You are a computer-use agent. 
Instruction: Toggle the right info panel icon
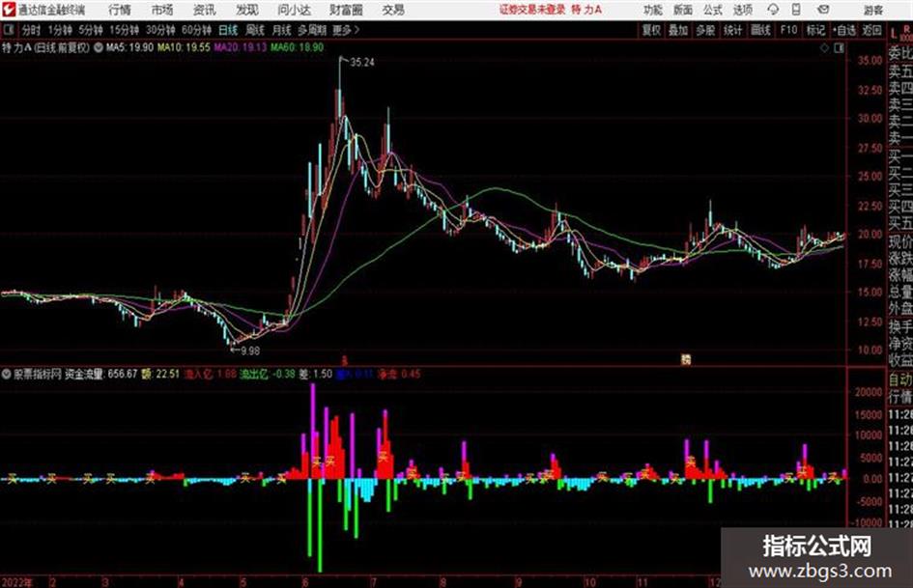(x=839, y=48)
